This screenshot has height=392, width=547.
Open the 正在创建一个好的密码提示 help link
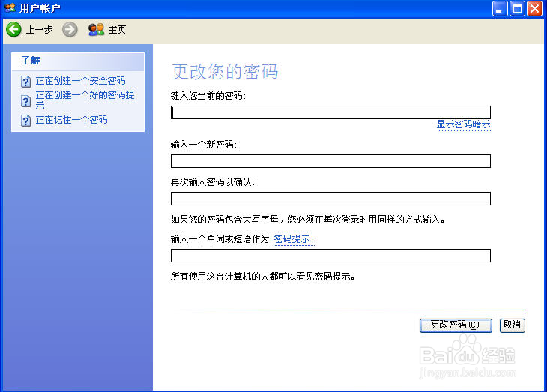tap(85, 100)
